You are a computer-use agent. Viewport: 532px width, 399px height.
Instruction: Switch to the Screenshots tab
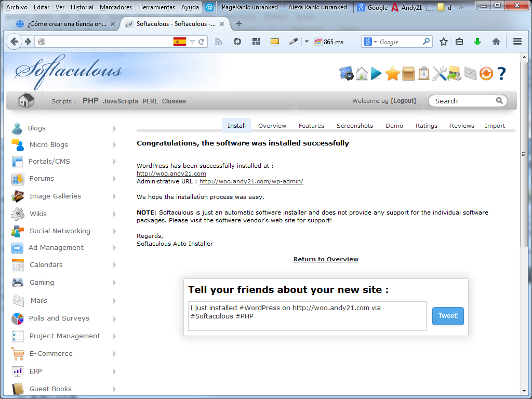354,126
